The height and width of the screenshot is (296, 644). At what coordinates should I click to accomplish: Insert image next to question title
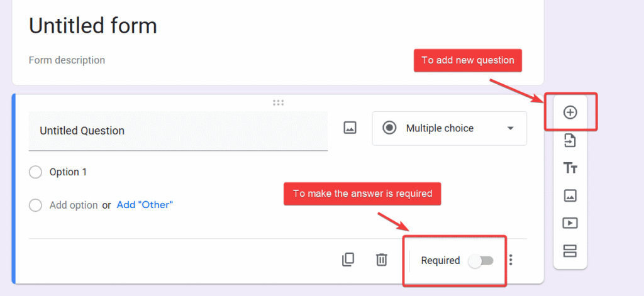point(350,128)
